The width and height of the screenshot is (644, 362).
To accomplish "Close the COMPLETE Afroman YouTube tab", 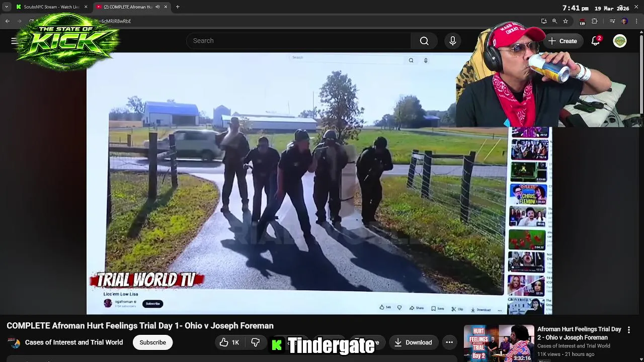I will pyautogui.click(x=166, y=7).
